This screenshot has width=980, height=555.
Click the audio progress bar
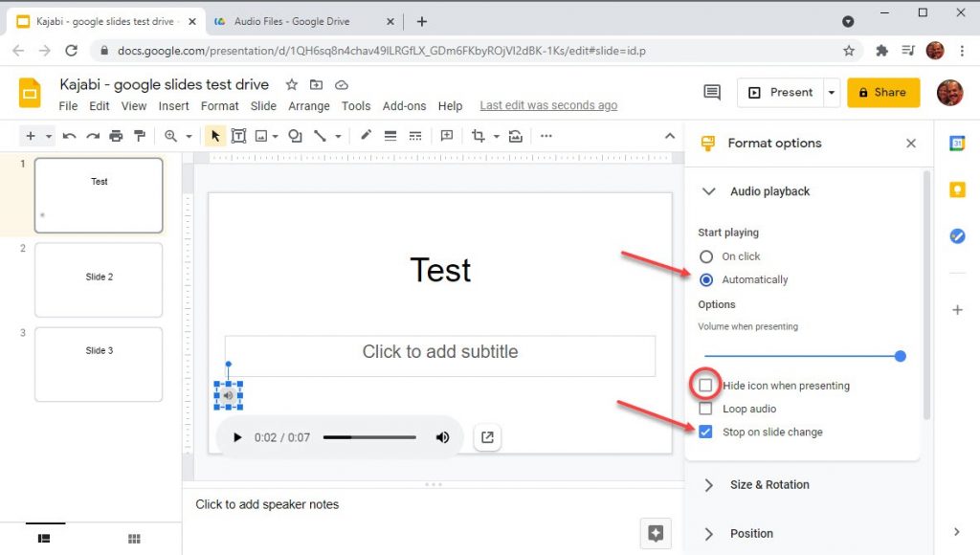[x=369, y=437]
